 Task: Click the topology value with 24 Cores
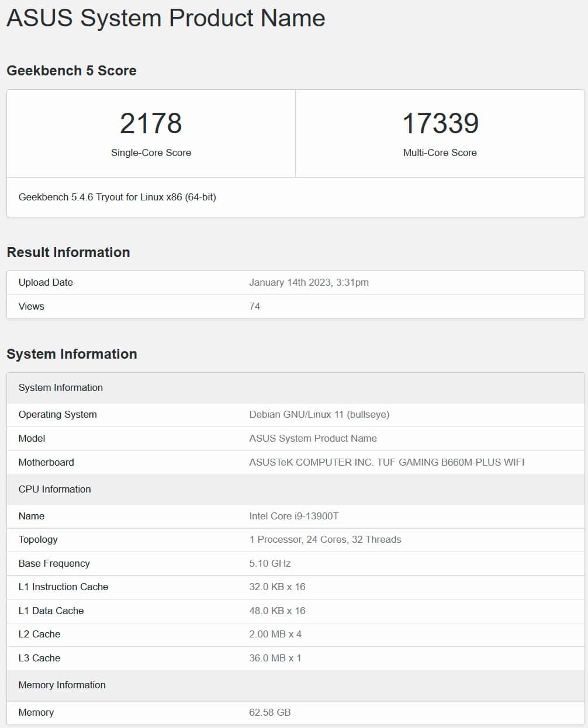pos(325,539)
